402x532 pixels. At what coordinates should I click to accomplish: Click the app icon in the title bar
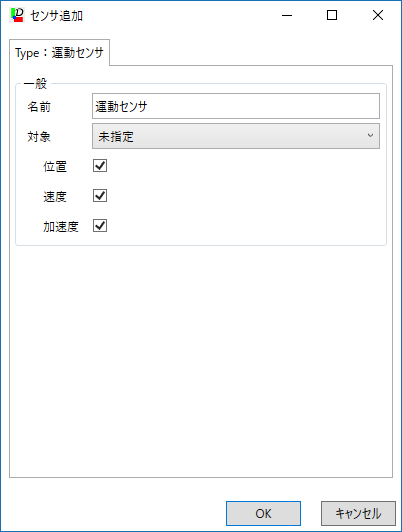pyautogui.click(x=17, y=15)
